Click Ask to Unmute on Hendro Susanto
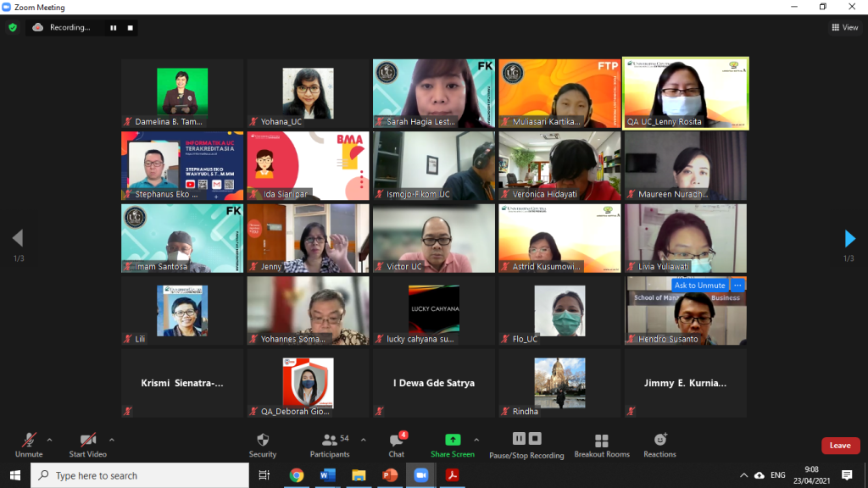 [699, 285]
